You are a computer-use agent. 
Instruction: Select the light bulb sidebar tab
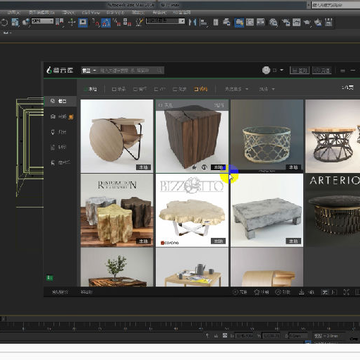(60, 132)
